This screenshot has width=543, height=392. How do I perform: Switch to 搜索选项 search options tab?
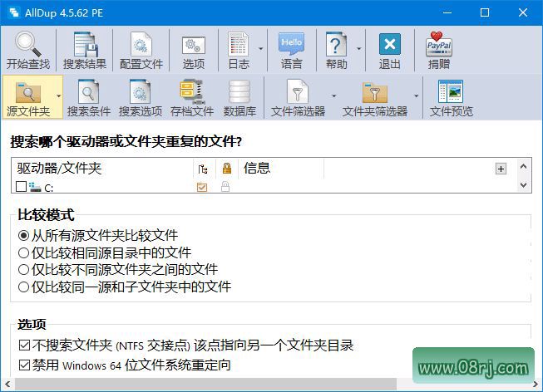(x=141, y=97)
